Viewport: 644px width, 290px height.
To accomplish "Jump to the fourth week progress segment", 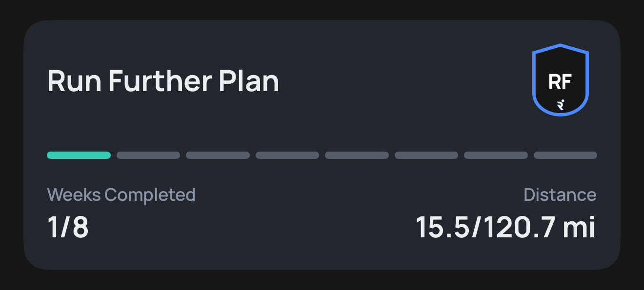I will 287,155.
